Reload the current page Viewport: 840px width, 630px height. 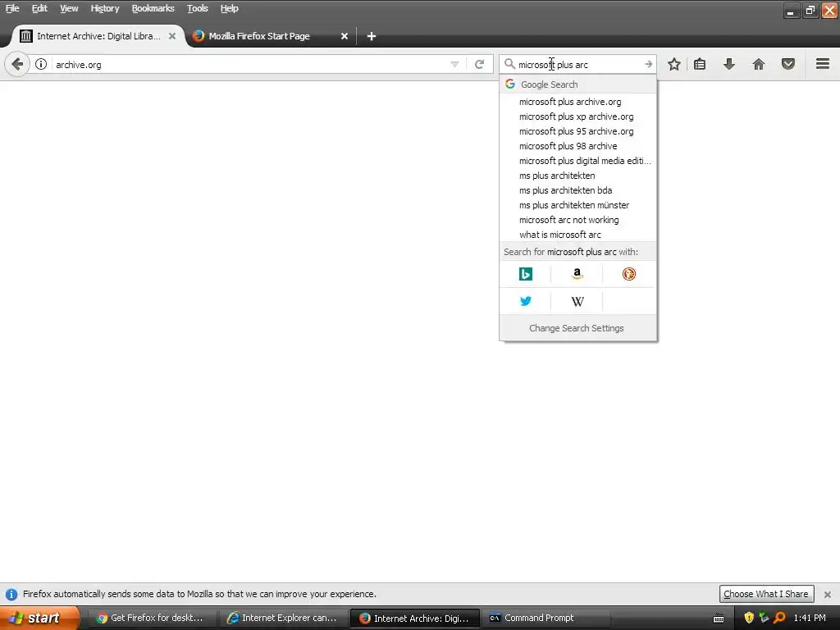coord(479,64)
